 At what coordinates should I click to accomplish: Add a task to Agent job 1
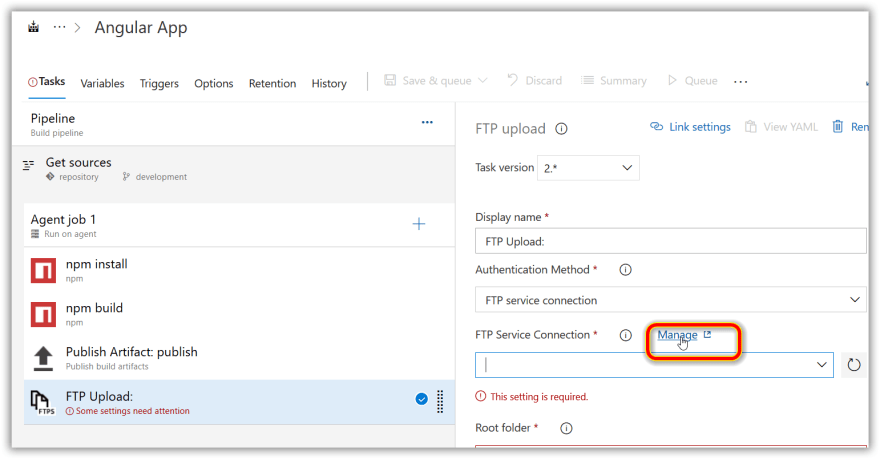(419, 224)
